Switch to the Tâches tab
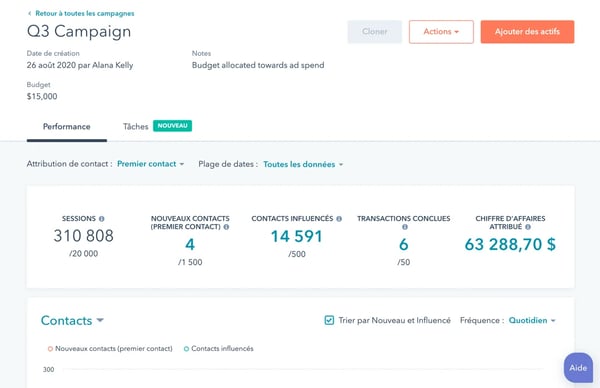 pos(135,127)
